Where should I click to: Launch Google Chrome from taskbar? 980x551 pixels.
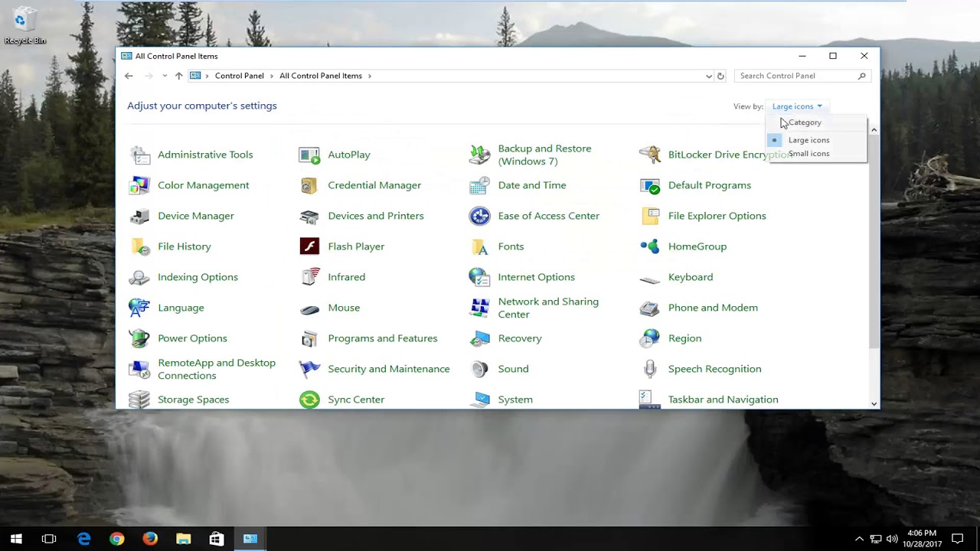click(x=116, y=539)
